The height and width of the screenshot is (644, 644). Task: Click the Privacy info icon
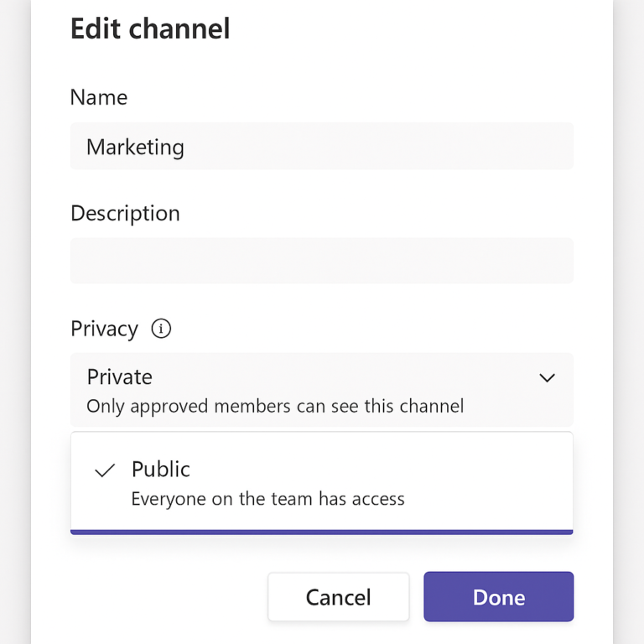click(161, 329)
